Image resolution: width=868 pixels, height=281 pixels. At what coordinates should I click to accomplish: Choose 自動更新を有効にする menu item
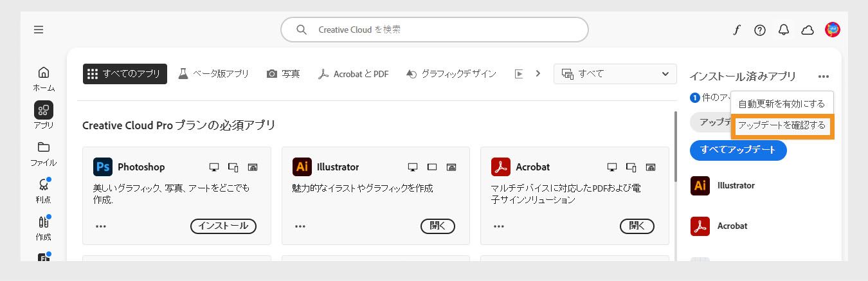[x=782, y=104]
